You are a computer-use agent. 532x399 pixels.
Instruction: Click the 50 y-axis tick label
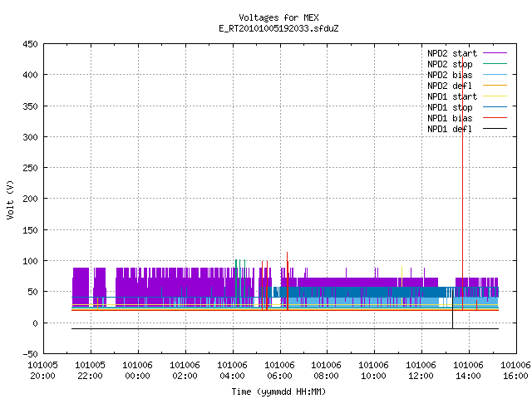pos(32,292)
